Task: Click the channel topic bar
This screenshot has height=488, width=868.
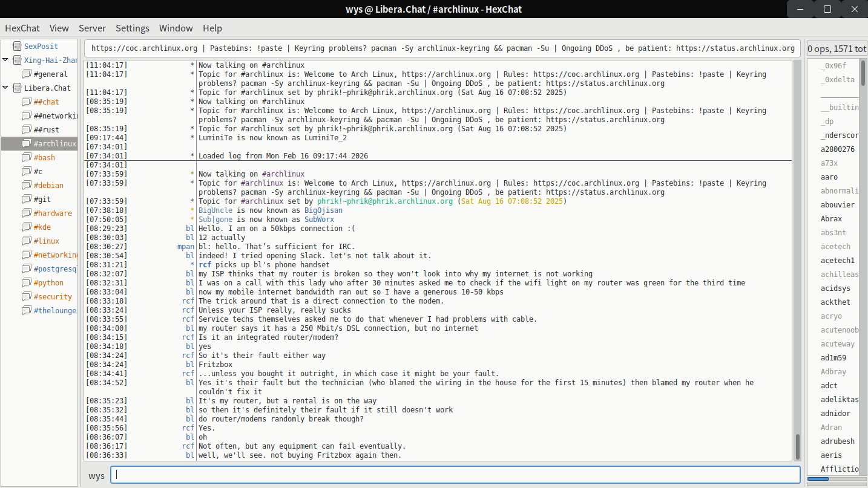Action: [442, 48]
